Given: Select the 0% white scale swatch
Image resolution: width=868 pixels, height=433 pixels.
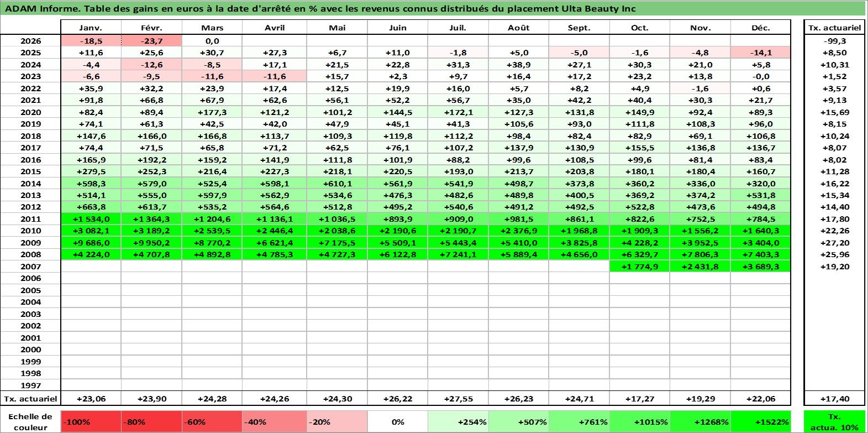Looking at the screenshot, I should tap(398, 422).
